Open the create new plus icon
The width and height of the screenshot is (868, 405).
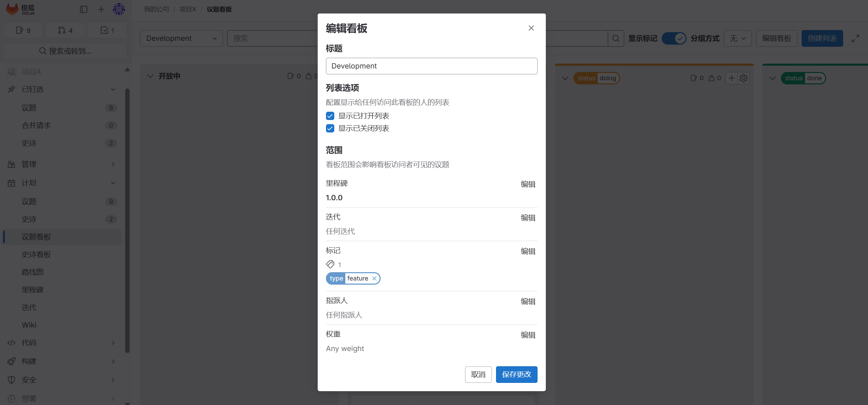(101, 9)
